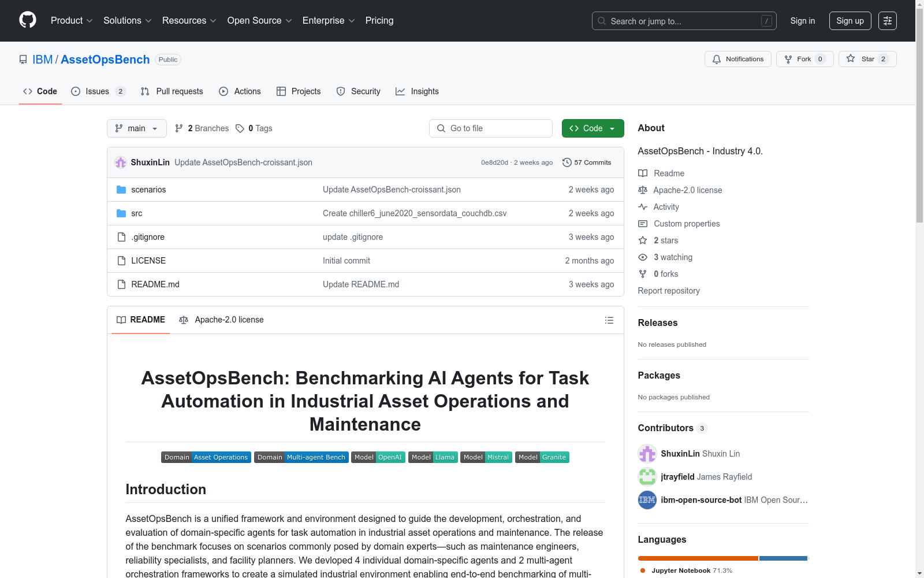Open the appearance settings icon button
Image resolution: width=924 pixels, height=578 pixels.
tap(888, 21)
